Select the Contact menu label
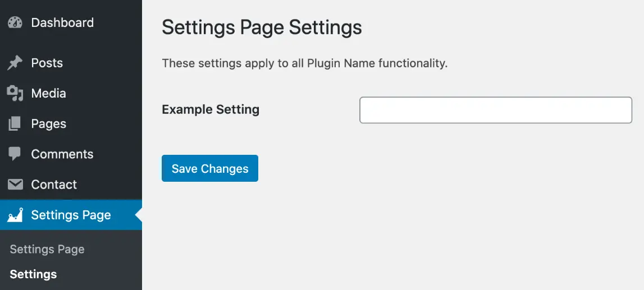 54,185
